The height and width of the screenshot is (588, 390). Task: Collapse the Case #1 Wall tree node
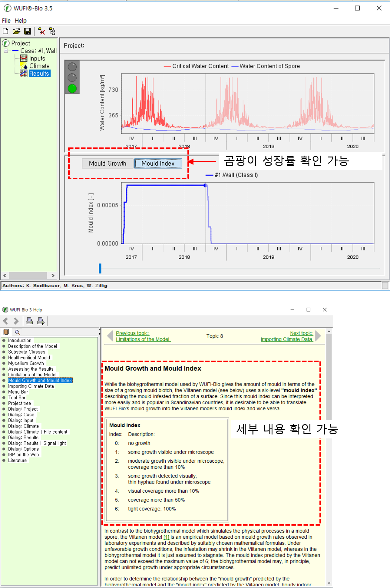coord(6,51)
